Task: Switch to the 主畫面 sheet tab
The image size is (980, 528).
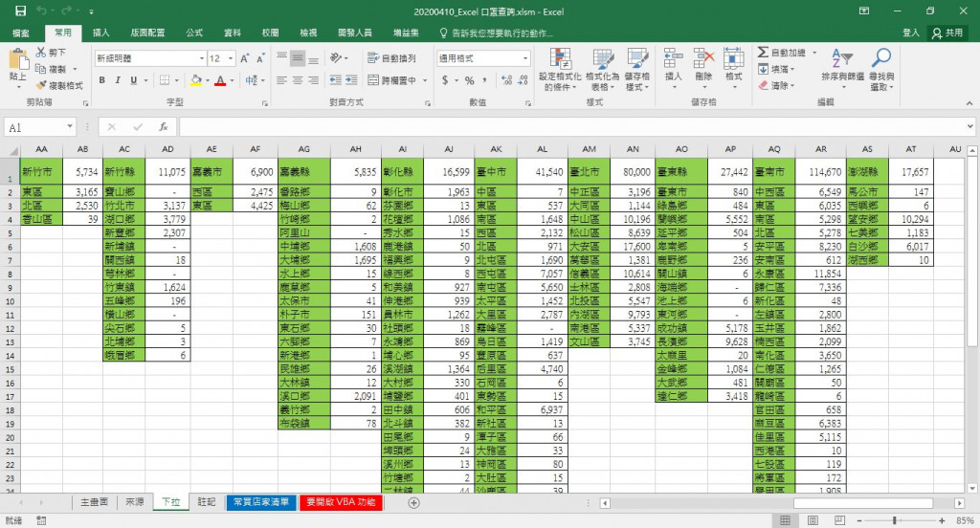Action: 94,502
